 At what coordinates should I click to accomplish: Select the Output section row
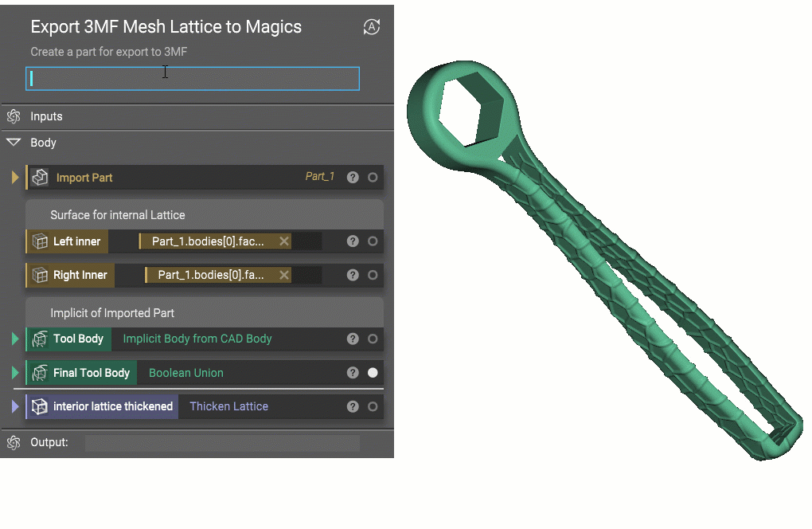coord(197,442)
